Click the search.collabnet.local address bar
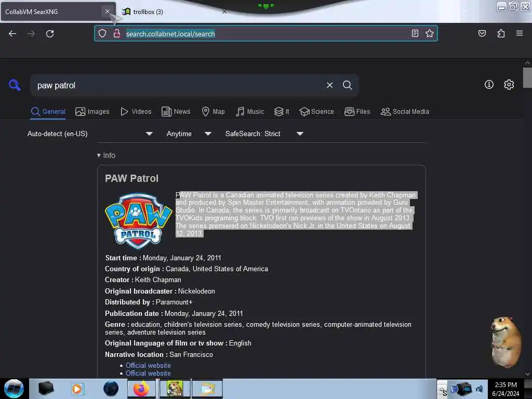 pyautogui.click(x=267, y=34)
